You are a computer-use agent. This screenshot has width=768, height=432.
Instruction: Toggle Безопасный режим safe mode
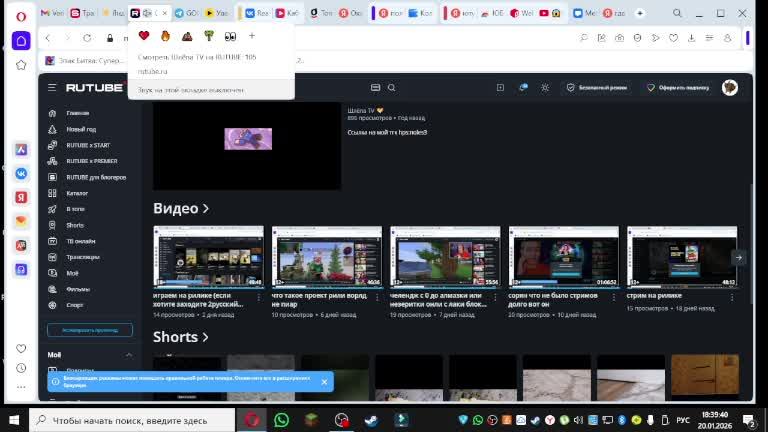[x=597, y=88]
